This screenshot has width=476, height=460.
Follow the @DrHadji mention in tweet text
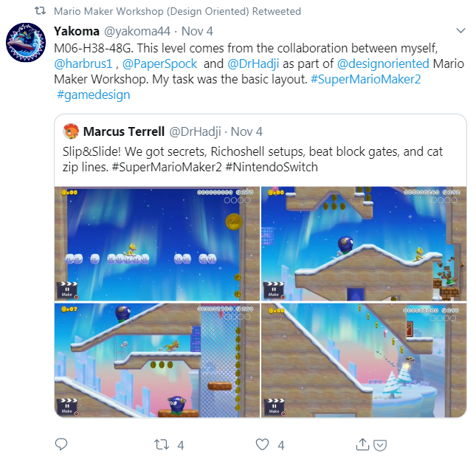[x=253, y=63]
